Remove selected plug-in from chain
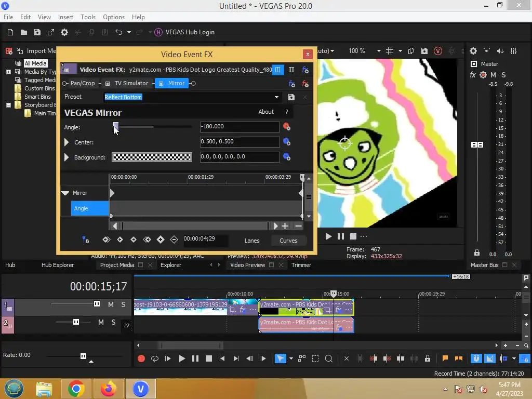532x399 pixels. click(305, 84)
